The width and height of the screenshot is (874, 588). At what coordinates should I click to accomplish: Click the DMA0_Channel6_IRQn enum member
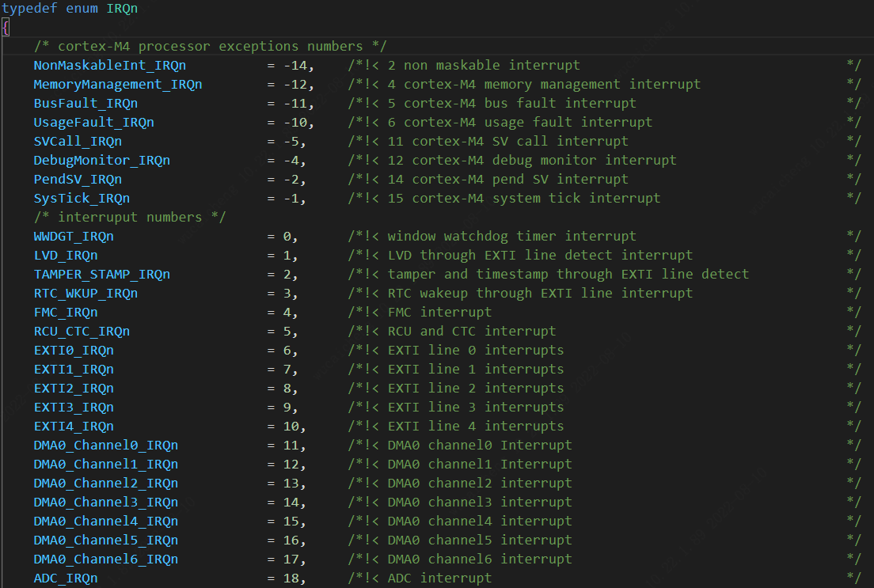coord(105,559)
